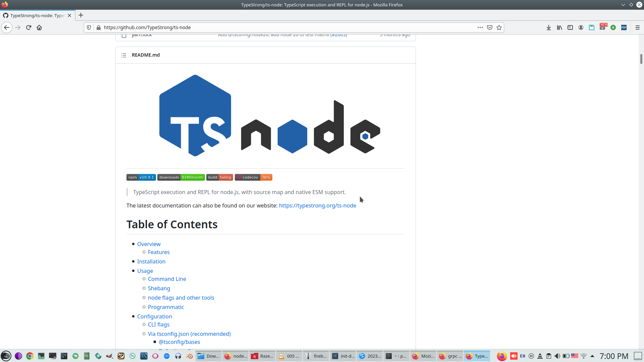Open the Firefox account icon menu
The image size is (644, 362).
point(581,27)
